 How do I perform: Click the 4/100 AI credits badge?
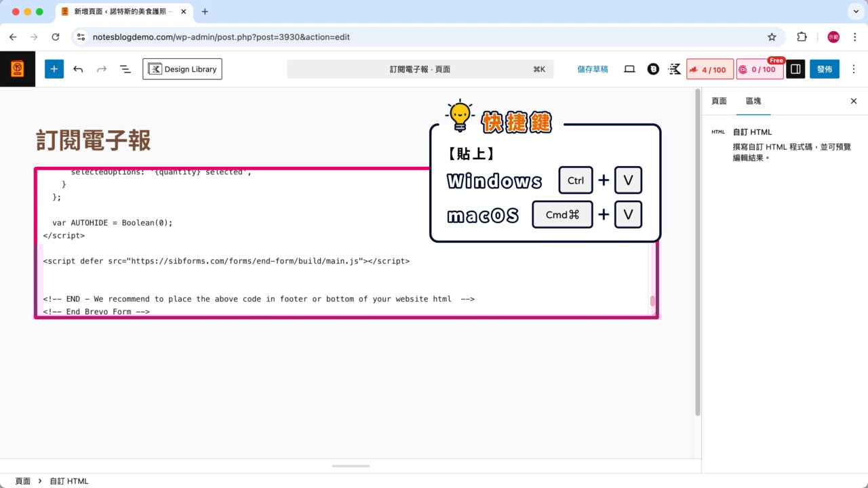click(709, 68)
